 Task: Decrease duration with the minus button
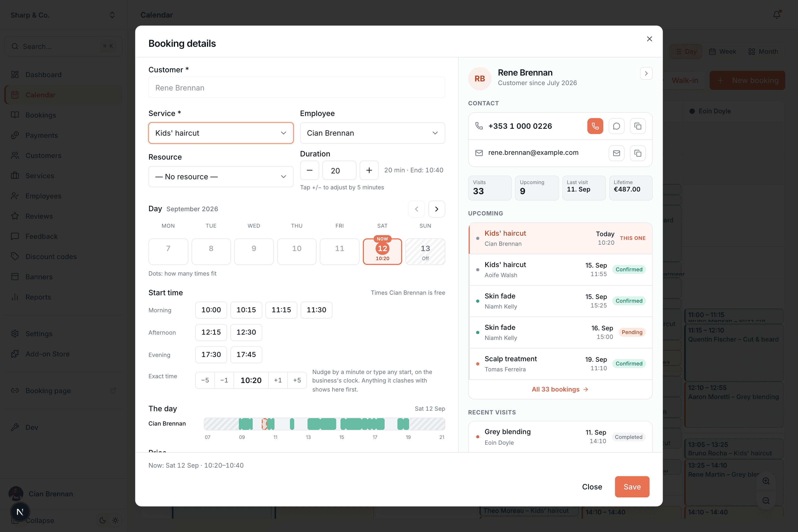click(x=309, y=170)
